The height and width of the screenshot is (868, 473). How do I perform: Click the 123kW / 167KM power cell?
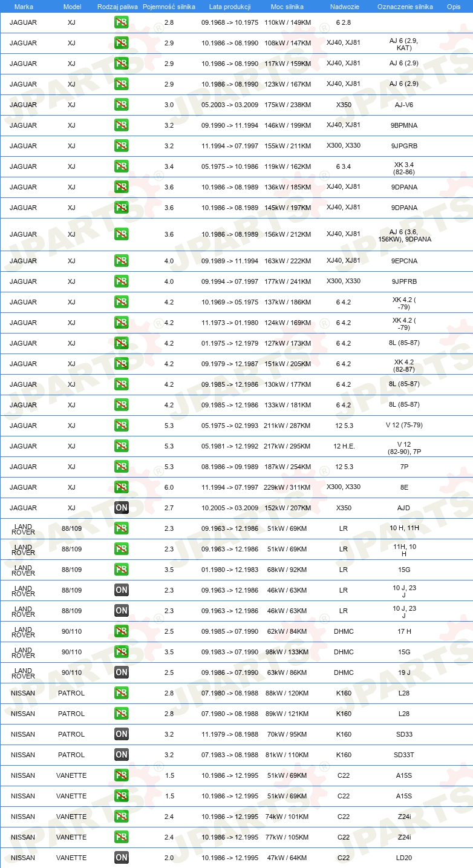point(287,84)
